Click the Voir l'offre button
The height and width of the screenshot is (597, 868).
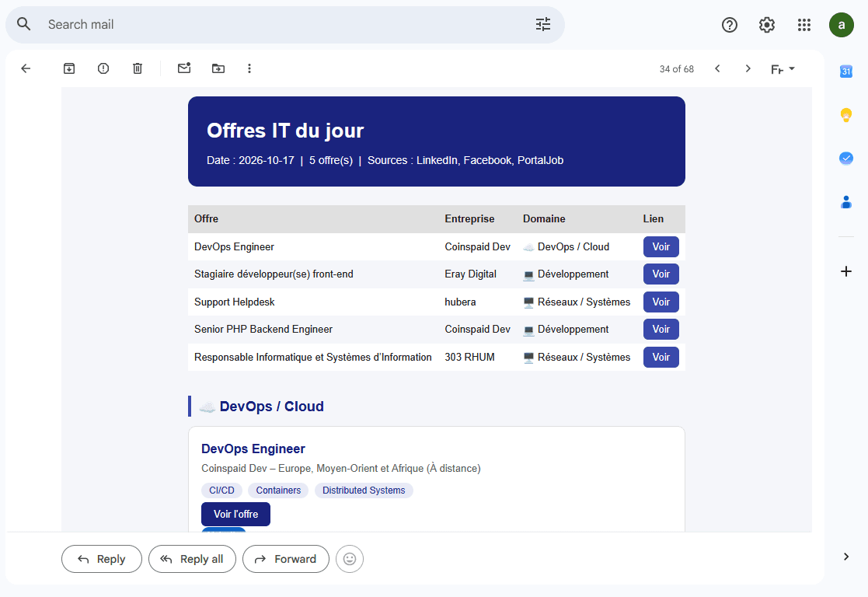point(235,514)
